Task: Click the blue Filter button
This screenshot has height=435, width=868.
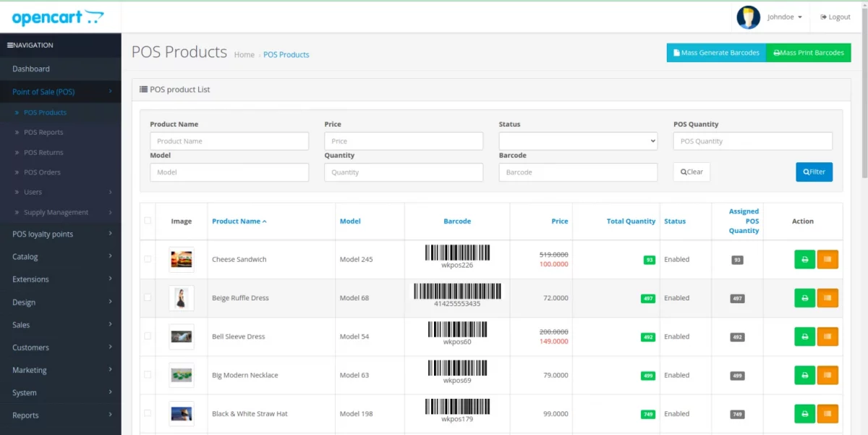Action: click(x=814, y=172)
